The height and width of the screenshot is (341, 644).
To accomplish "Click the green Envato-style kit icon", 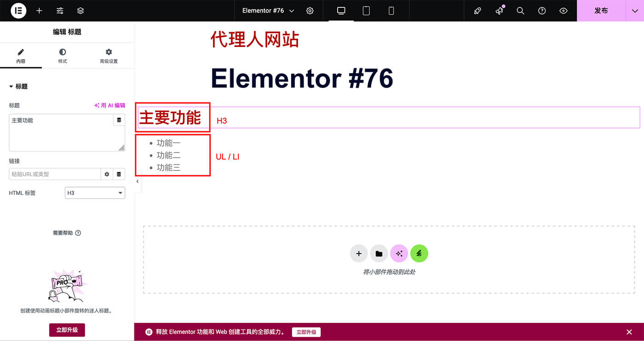I will (419, 253).
